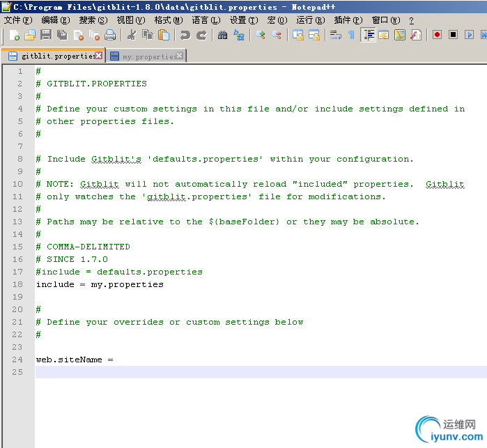Start macro recording with red circle icon
The height and width of the screenshot is (448, 487).
(x=438, y=35)
